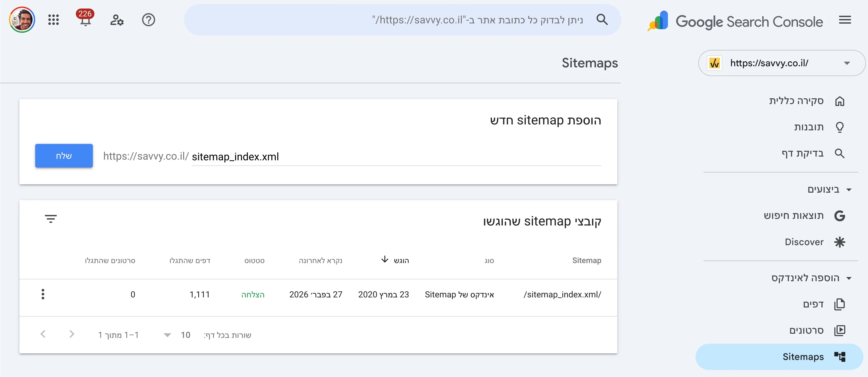The height and width of the screenshot is (377, 868).
Task: Click the שלח submit button
Action: (64, 155)
